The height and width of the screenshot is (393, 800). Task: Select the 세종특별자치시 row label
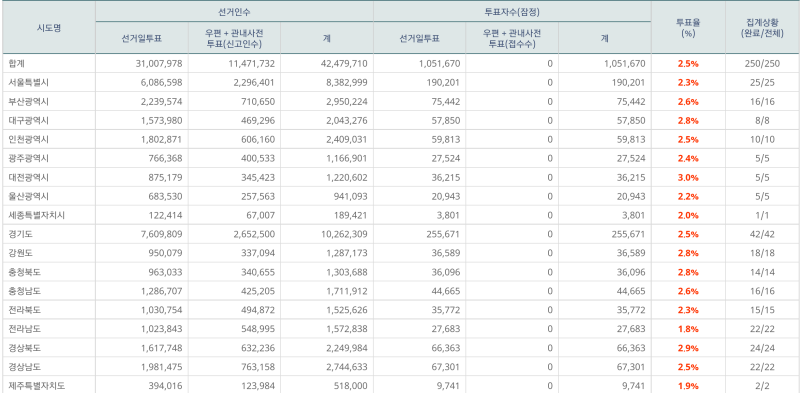(36, 215)
